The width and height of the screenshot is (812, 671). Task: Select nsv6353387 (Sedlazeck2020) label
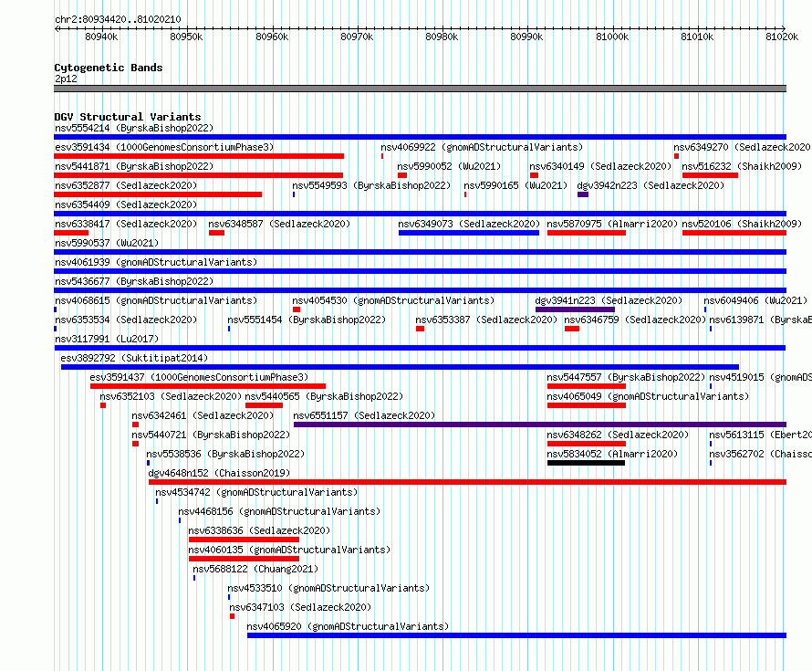(x=486, y=320)
